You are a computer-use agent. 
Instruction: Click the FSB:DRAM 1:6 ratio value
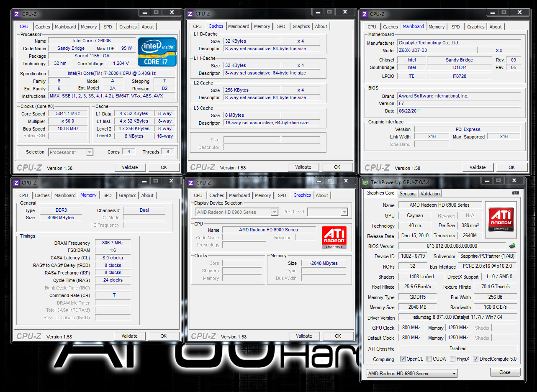coord(113,251)
